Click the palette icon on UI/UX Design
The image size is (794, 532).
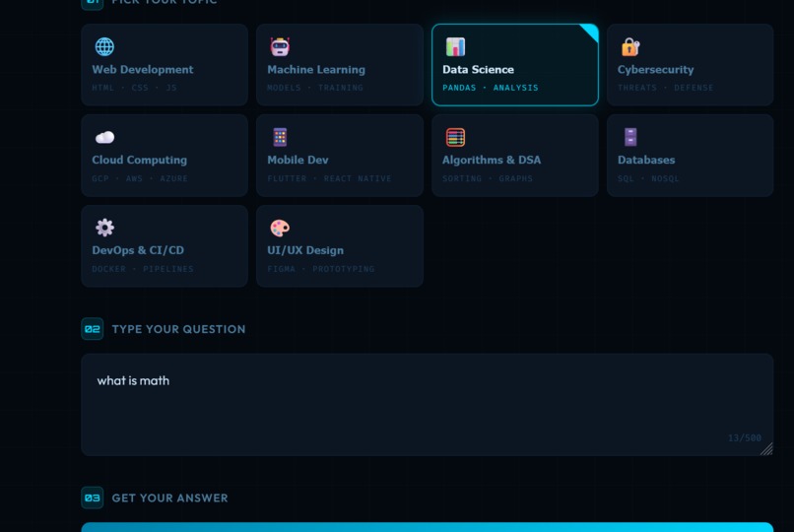(x=280, y=228)
